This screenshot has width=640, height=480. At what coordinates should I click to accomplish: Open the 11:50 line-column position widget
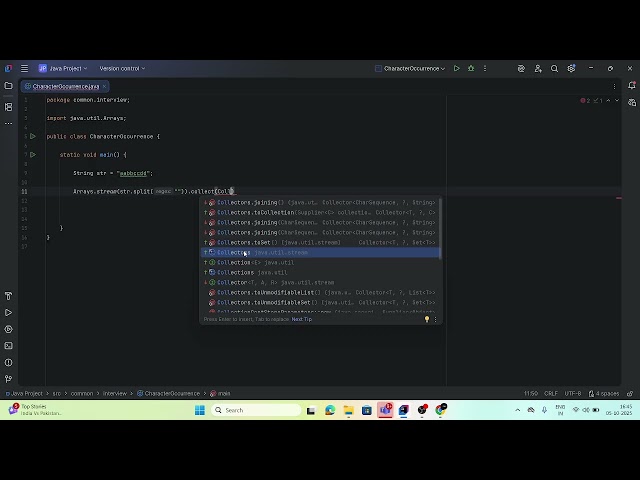[531, 393]
